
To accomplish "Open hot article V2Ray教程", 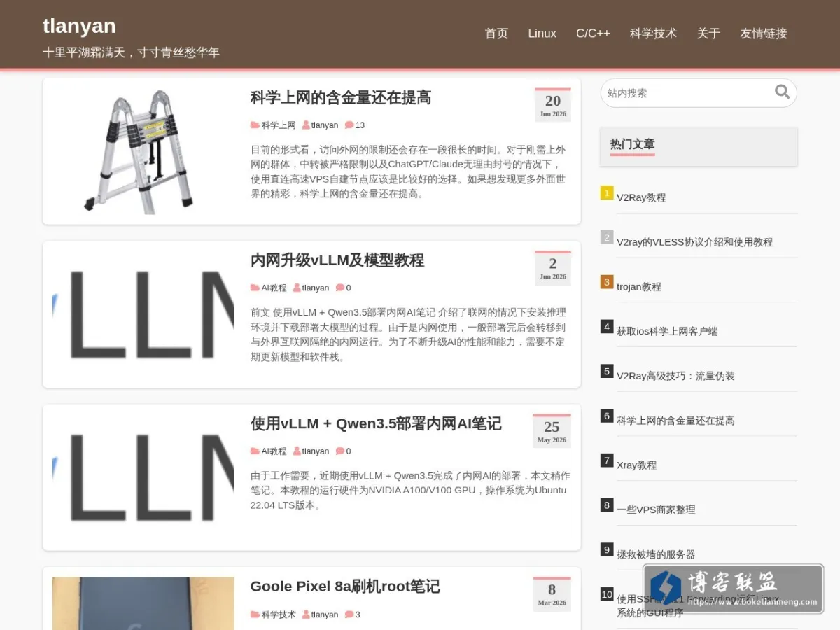I will tap(641, 197).
